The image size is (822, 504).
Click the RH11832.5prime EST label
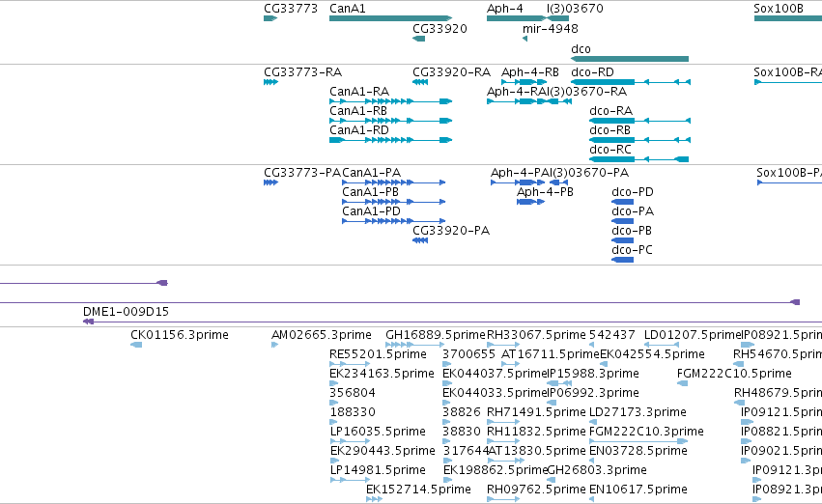[x=536, y=432]
